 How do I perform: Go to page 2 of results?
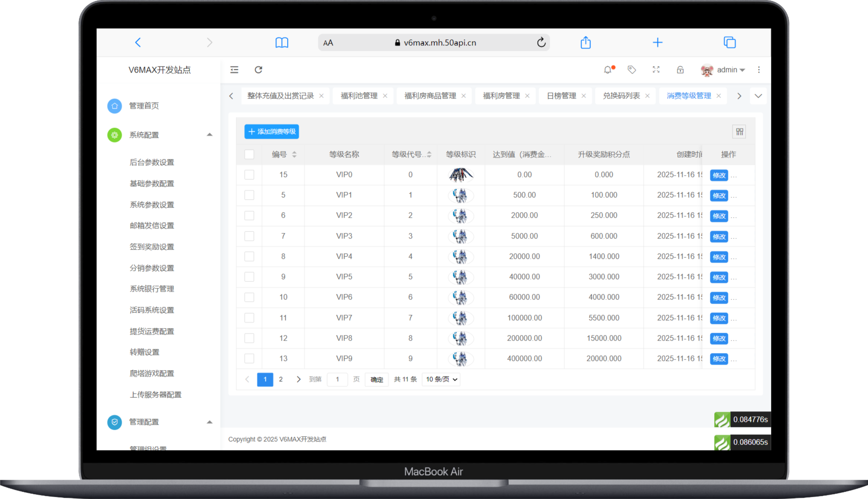[x=281, y=379]
